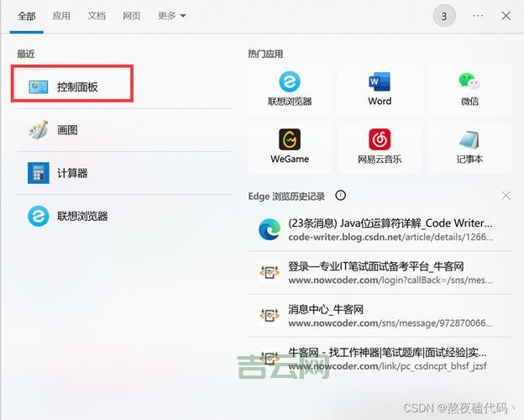
Task: Open 记事本 notepad app tile
Action: (469, 148)
